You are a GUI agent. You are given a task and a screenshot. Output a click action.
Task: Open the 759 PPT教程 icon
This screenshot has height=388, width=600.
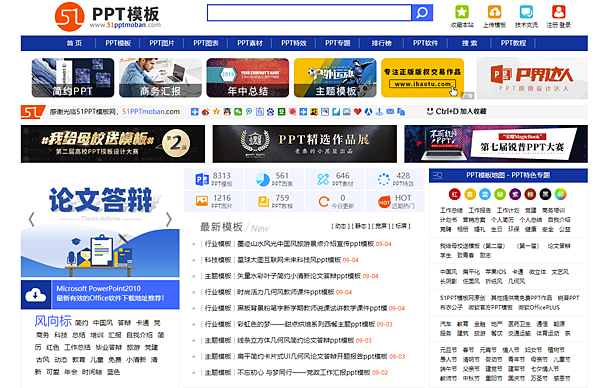[263, 201]
